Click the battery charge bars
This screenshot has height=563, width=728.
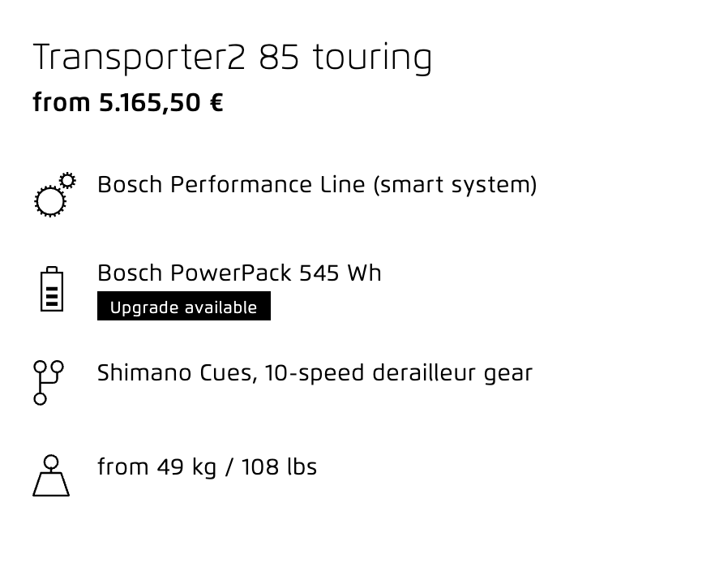(52, 296)
